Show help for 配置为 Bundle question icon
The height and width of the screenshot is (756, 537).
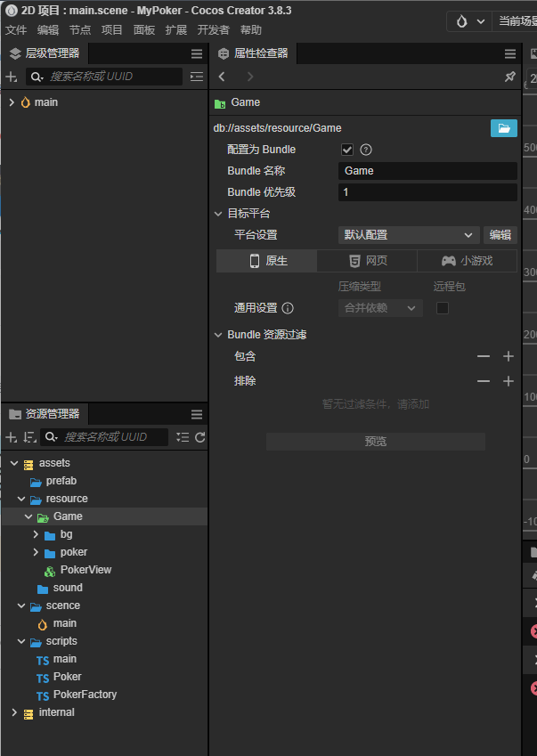tap(366, 150)
